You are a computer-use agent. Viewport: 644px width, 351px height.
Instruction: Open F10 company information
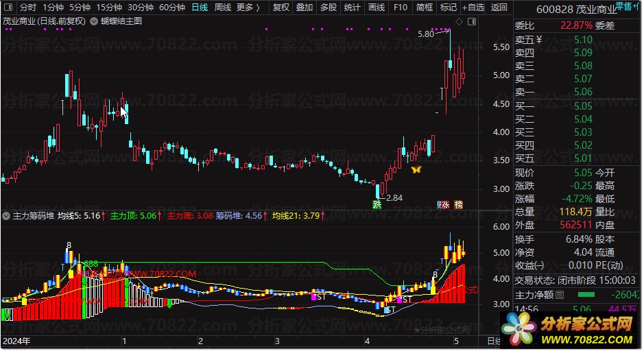[x=400, y=8]
